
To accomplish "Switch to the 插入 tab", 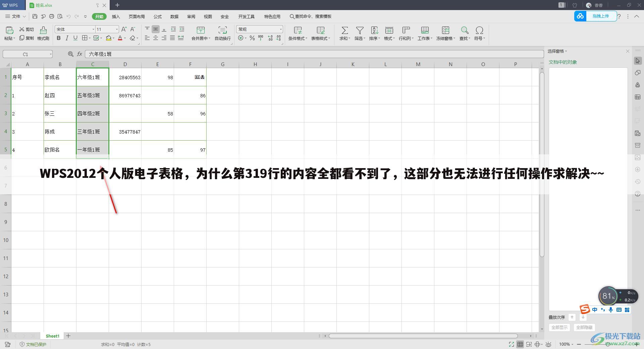I will pyautogui.click(x=116, y=16).
